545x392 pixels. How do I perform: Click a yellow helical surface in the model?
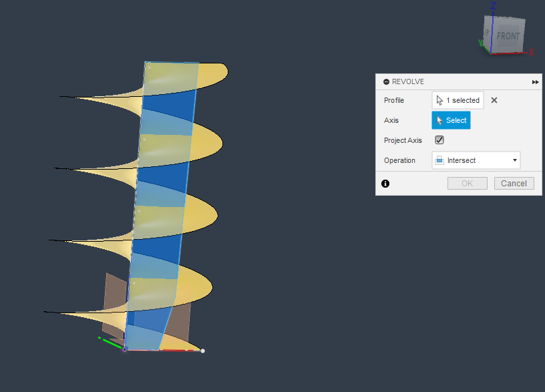[x=194, y=214]
